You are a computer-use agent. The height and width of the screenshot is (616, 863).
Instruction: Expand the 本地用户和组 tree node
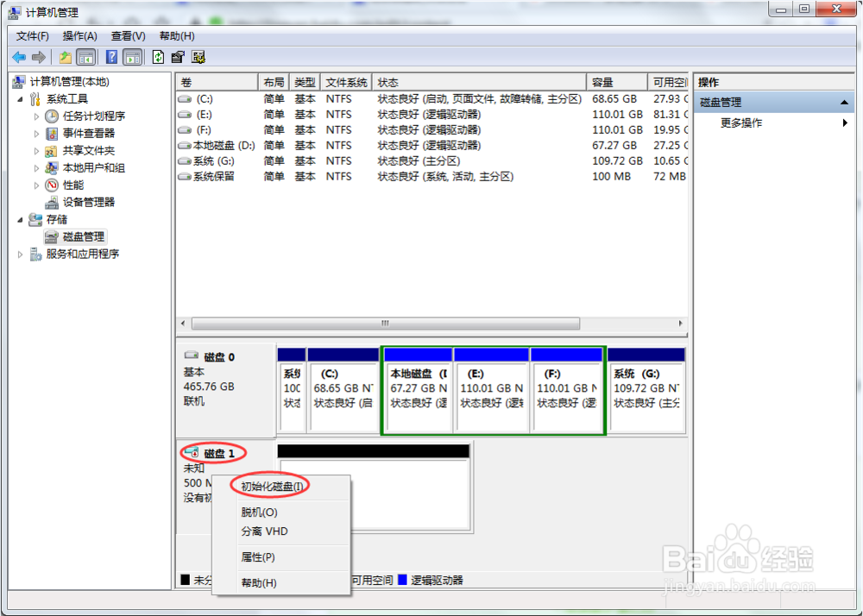(x=37, y=168)
